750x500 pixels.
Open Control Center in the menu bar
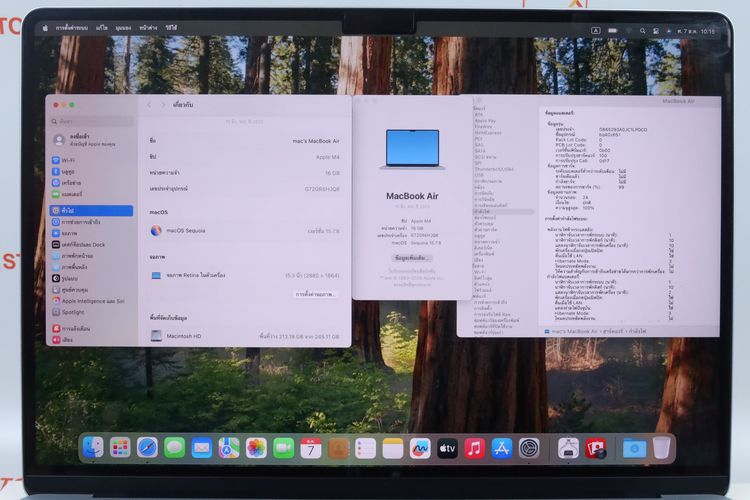(656, 31)
